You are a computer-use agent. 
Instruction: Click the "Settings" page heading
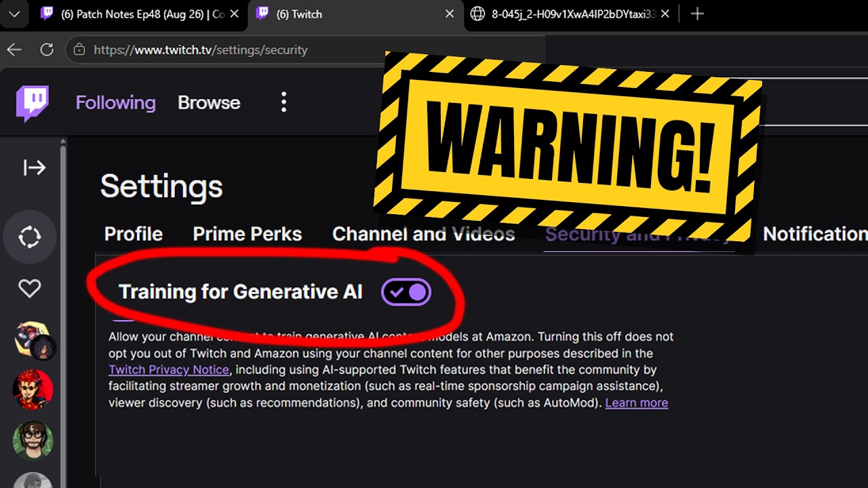pyautogui.click(x=161, y=186)
